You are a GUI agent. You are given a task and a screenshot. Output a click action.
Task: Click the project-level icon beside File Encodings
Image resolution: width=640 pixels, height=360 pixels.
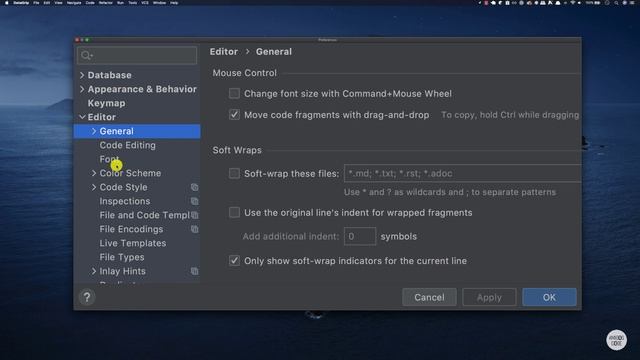(195, 229)
